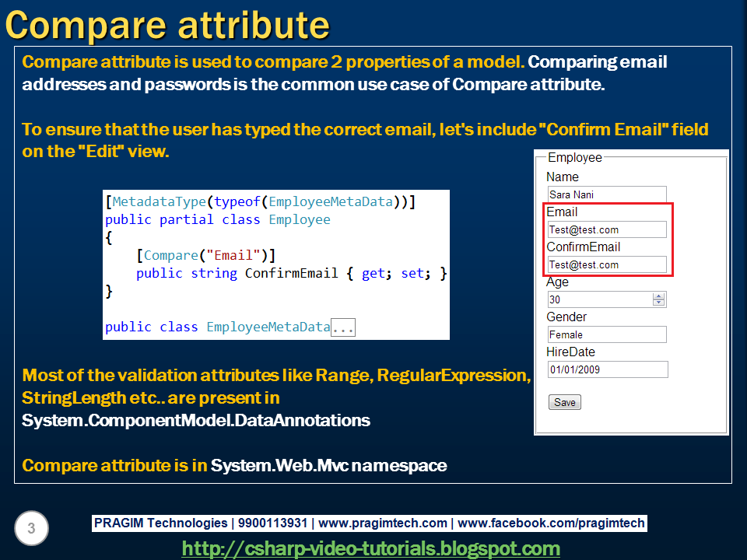Expand the collapsed code region ellipsis
747x560 pixels.
pos(345,327)
